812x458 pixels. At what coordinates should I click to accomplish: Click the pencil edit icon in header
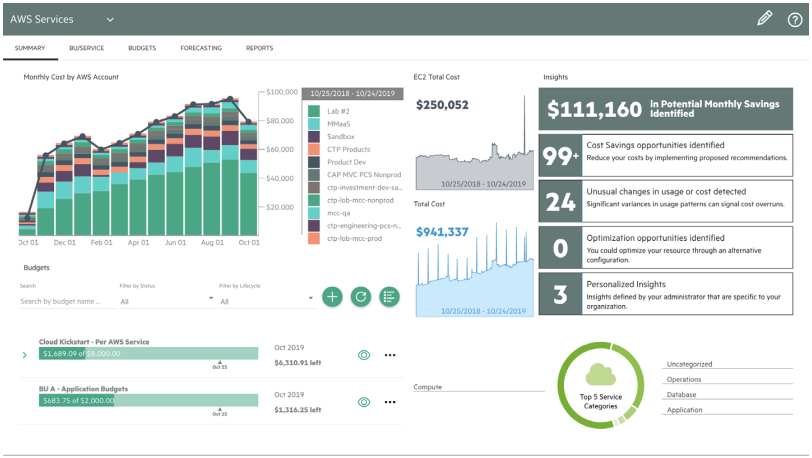tap(765, 18)
